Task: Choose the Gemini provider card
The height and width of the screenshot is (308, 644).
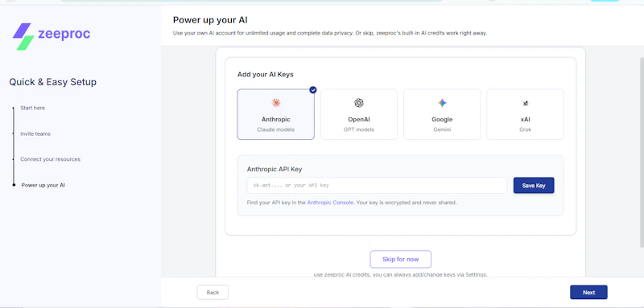Action: tap(442, 114)
